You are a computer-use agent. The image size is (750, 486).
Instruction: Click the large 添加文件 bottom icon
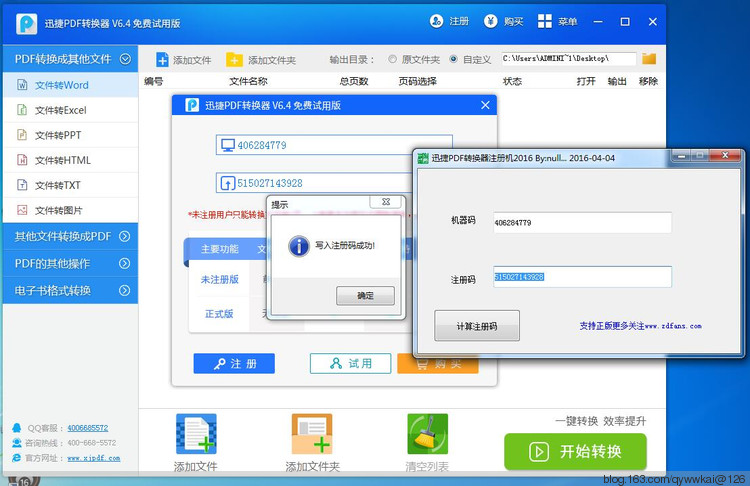196,434
